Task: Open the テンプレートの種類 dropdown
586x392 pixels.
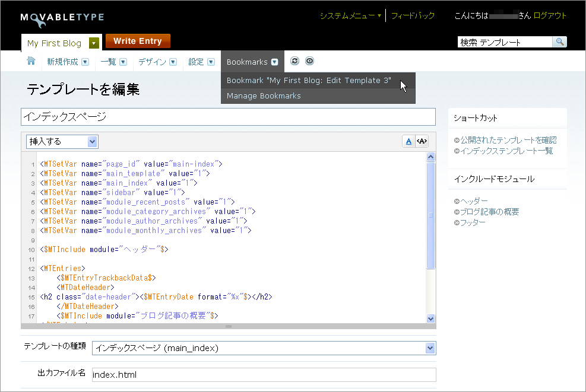Action: tap(264, 348)
